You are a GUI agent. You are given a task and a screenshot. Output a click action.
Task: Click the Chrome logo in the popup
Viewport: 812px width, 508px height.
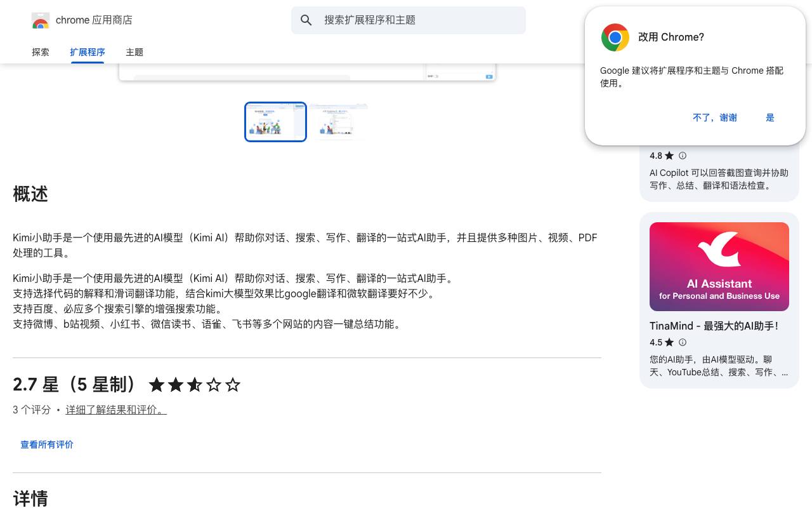[x=615, y=37]
